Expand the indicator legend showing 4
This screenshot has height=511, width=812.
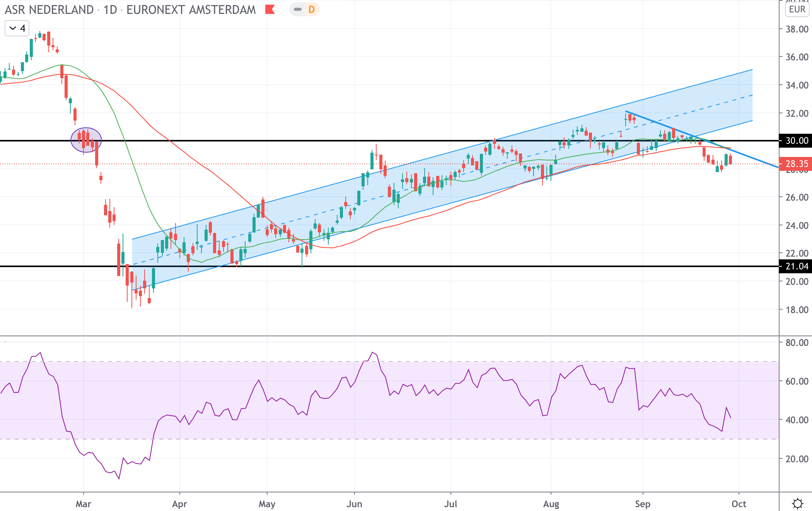click(x=17, y=28)
